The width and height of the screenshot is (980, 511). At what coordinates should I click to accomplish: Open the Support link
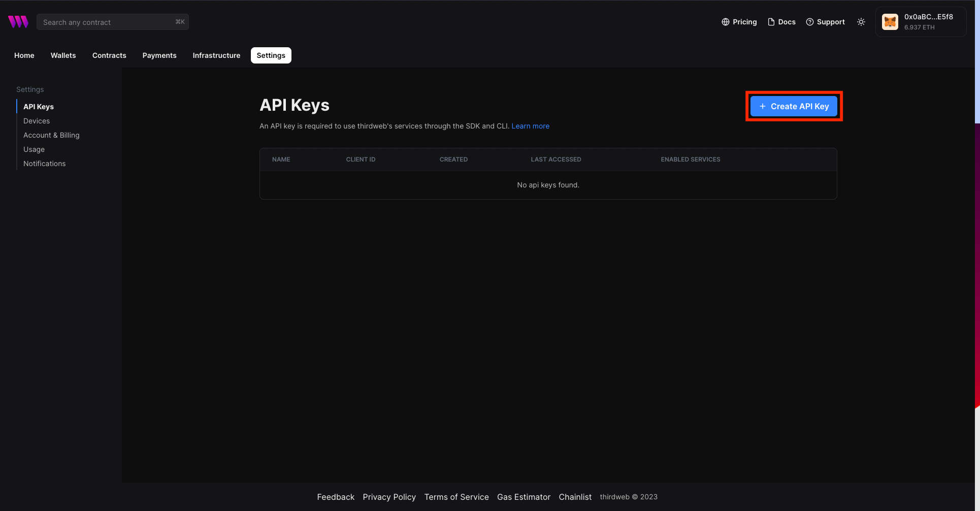(x=826, y=22)
